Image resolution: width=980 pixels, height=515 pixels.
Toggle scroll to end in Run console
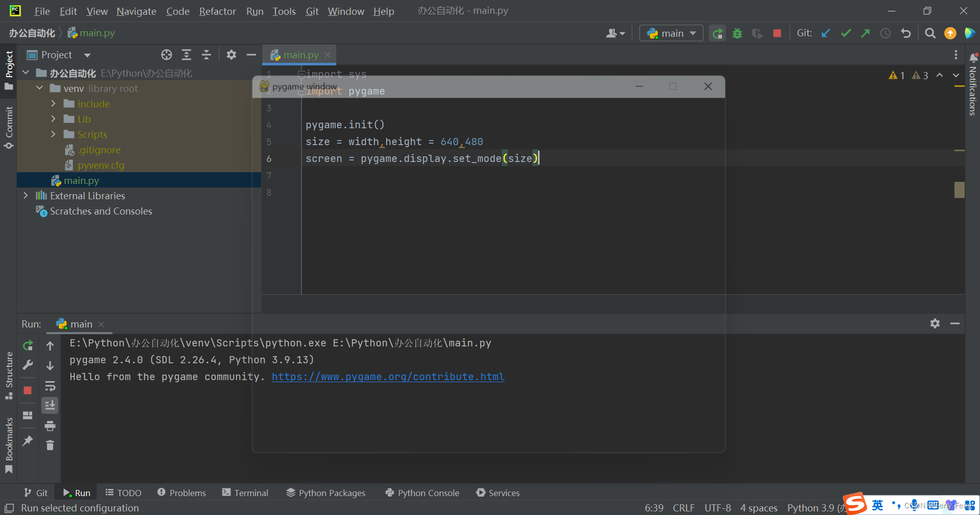pyautogui.click(x=50, y=406)
